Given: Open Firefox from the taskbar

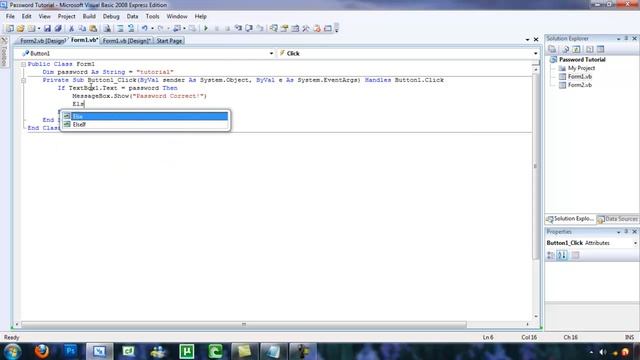Looking at the screenshot, I should point(42,351).
